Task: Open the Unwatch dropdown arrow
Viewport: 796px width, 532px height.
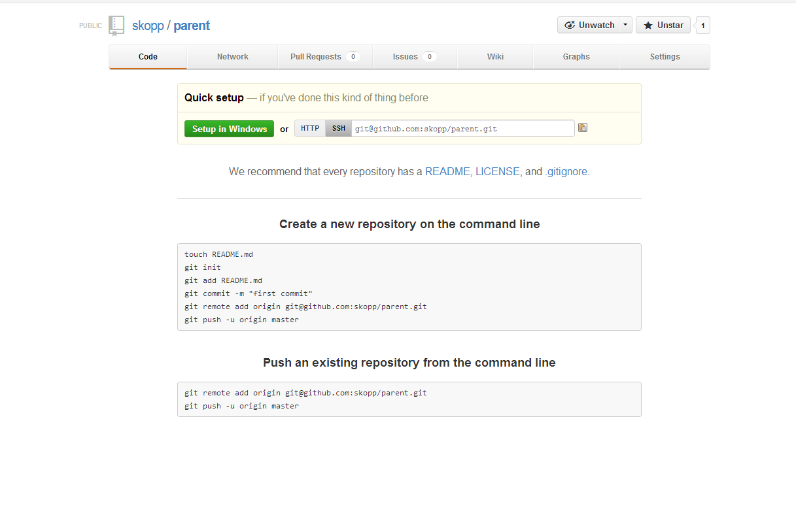Action: coord(625,25)
